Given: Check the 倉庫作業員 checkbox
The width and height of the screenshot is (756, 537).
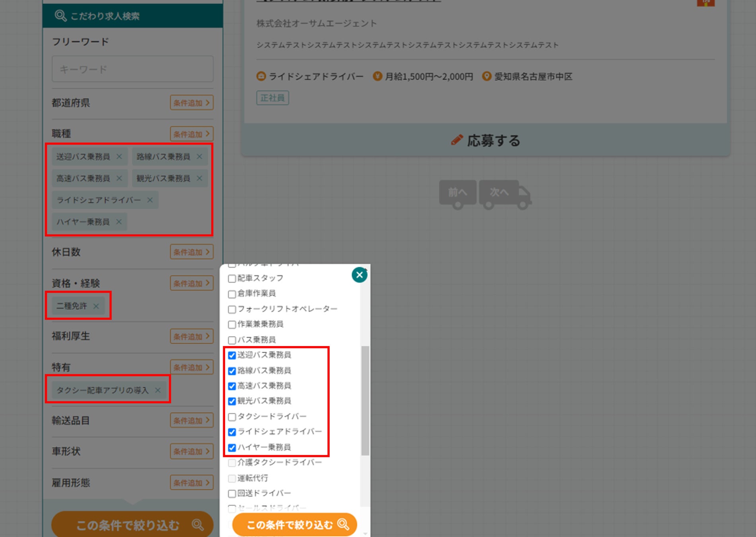Looking at the screenshot, I should tap(232, 294).
